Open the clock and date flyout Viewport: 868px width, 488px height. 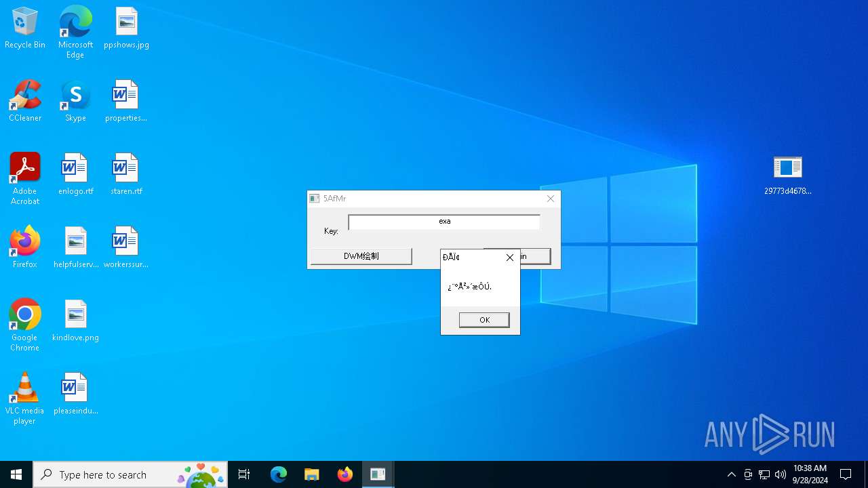click(810, 474)
